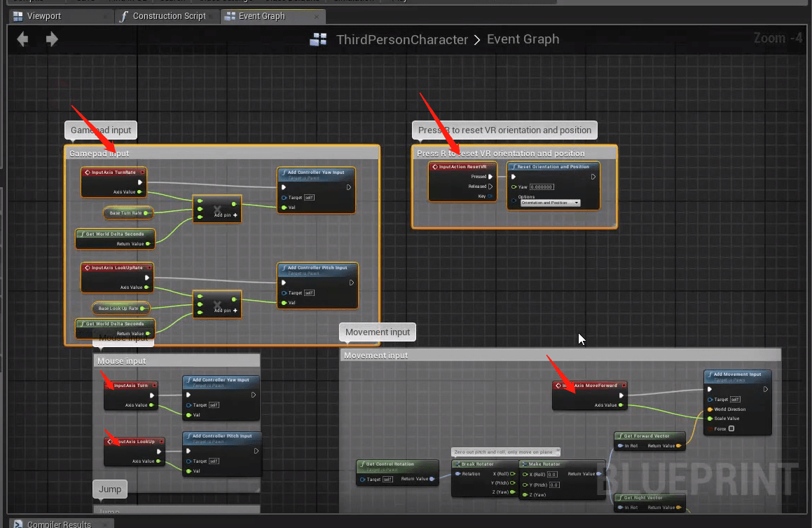
Task: Click the Yaw value input field on Reset Orientation
Action: (542, 187)
